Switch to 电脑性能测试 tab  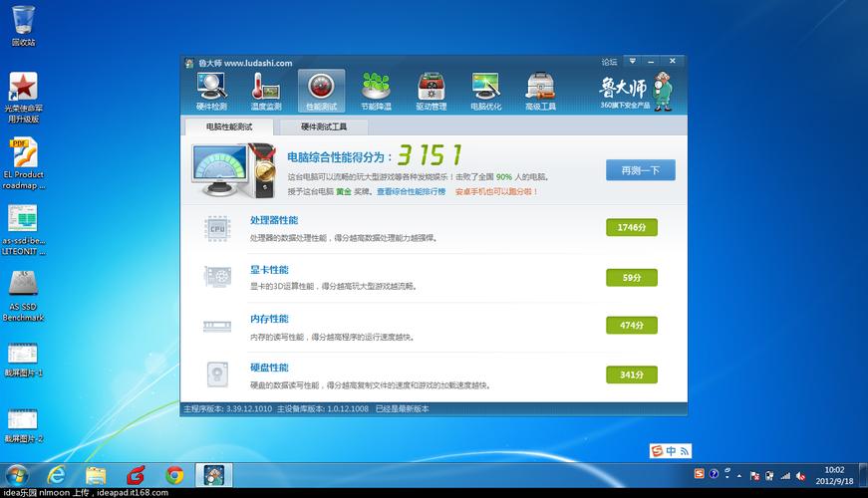click(228, 126)
